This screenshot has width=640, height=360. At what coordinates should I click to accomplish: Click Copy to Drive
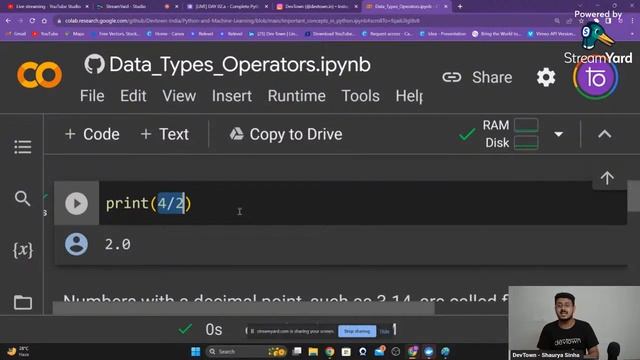point(286,134)
